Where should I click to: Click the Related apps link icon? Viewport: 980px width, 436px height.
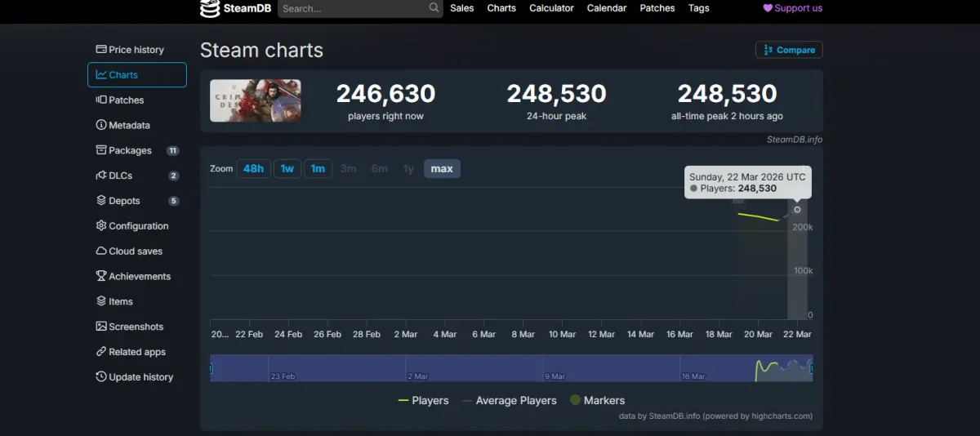[101, 352]
